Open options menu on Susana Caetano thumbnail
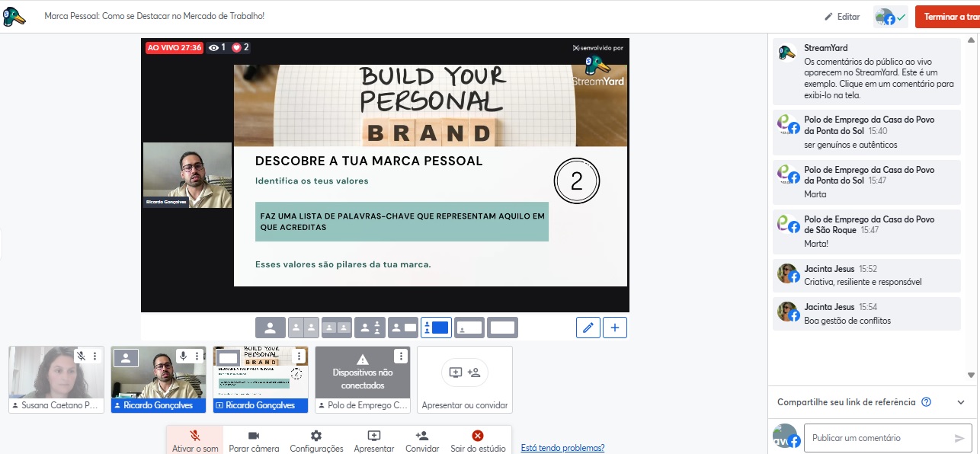 point(95,356)
